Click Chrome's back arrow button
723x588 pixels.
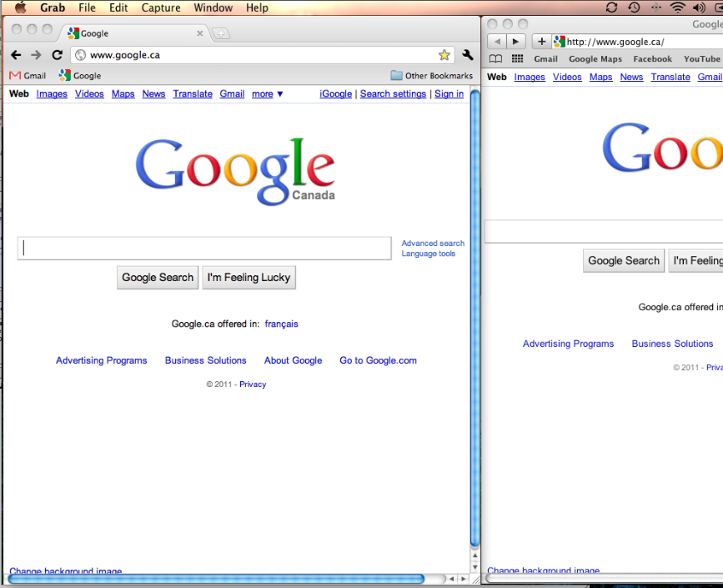tap(16, 55)
